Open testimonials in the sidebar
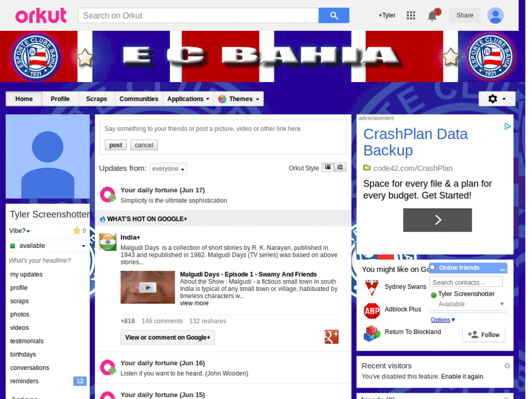The image size is (532, 399). click(27, 341)
